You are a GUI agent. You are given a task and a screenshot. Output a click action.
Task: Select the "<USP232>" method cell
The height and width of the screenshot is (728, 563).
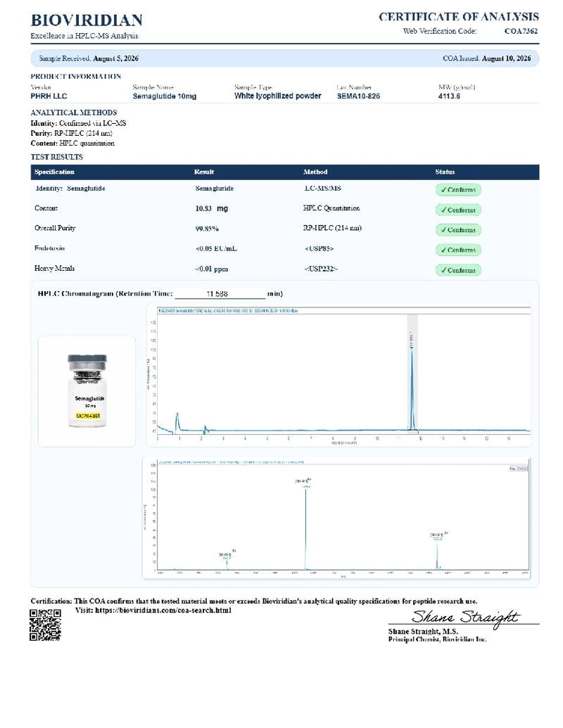pos(321,269)
